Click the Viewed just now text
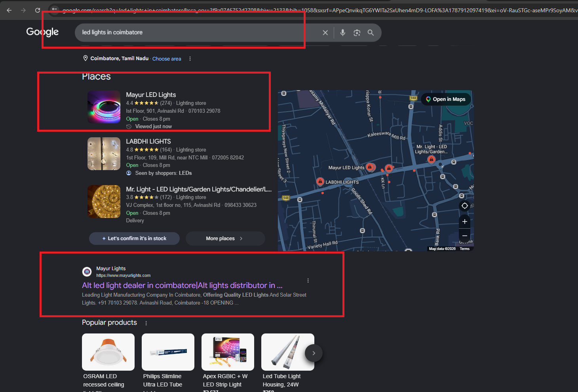This screenshot has height=392, width=578. 154,127
